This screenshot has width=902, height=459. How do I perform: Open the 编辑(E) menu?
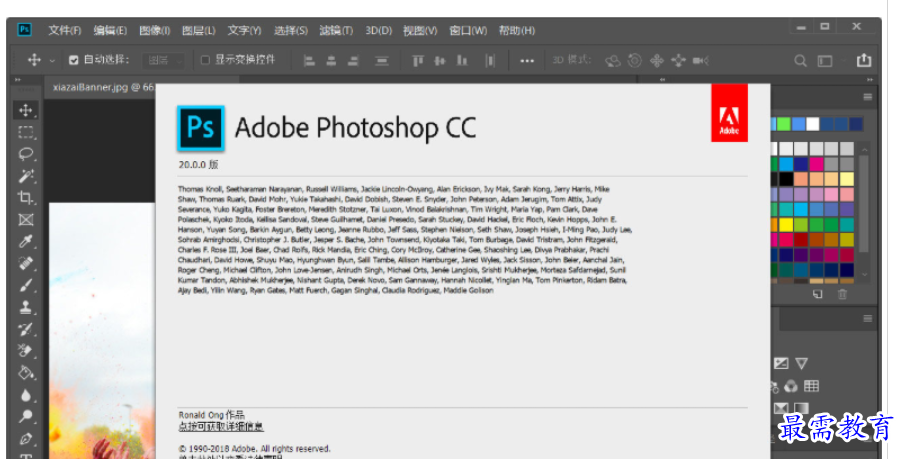110,30
